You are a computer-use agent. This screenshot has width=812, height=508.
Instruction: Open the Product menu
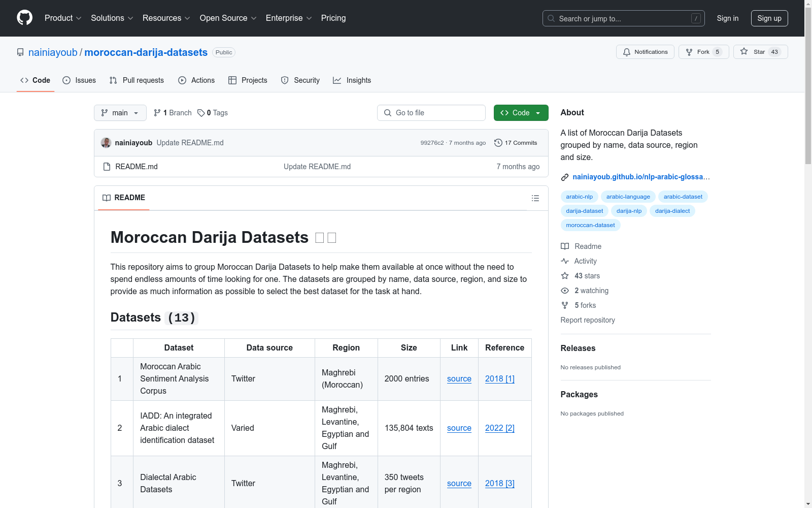(63, 18)
